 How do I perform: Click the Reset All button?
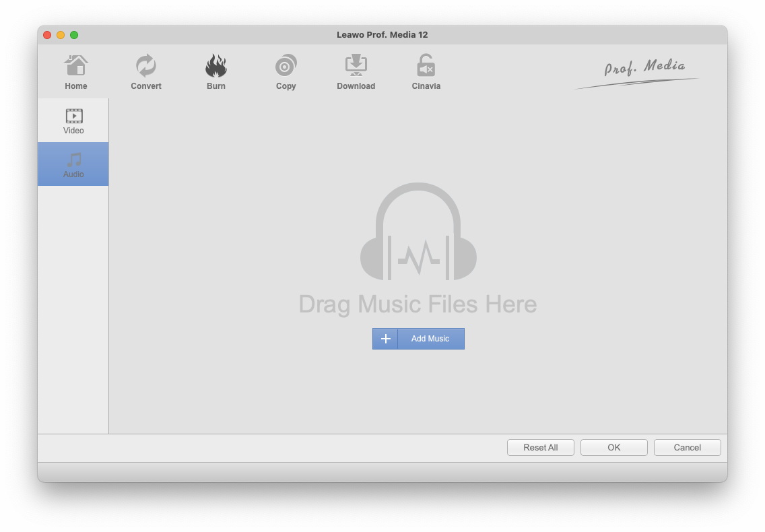pos(540,448)
